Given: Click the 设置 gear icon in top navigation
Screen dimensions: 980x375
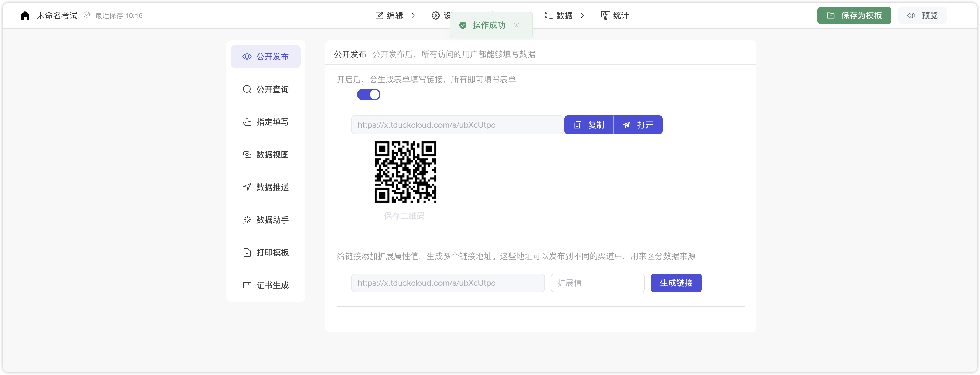Looking at the screenshot, I should tap(436, 15).
